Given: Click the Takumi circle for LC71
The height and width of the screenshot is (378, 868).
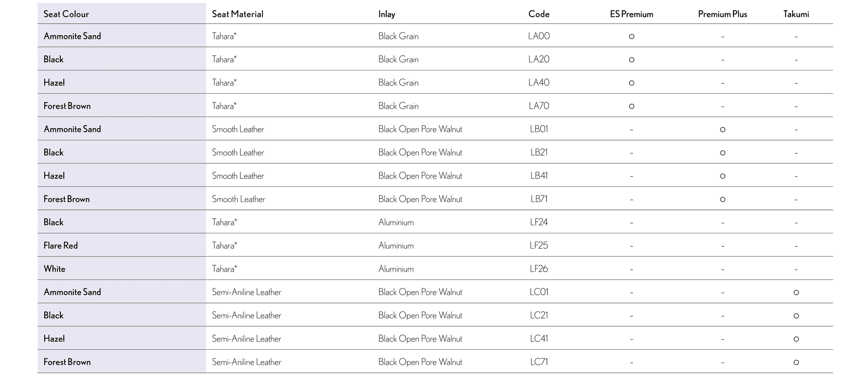Looking at the screenshot, I should 796,362.
